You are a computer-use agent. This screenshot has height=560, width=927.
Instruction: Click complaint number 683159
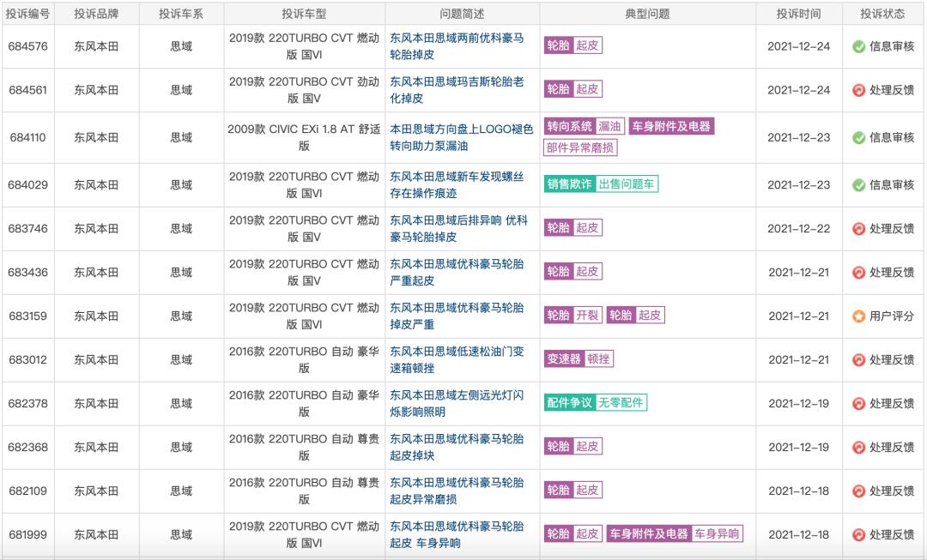28,316
